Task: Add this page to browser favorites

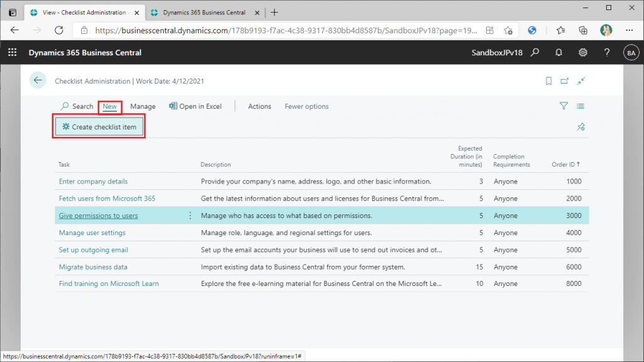Action: coord(508,30)
